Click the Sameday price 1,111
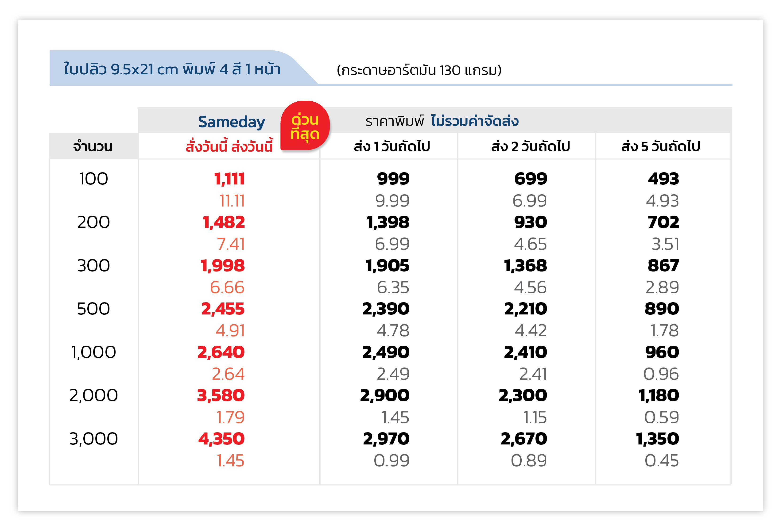 (229, 179)
